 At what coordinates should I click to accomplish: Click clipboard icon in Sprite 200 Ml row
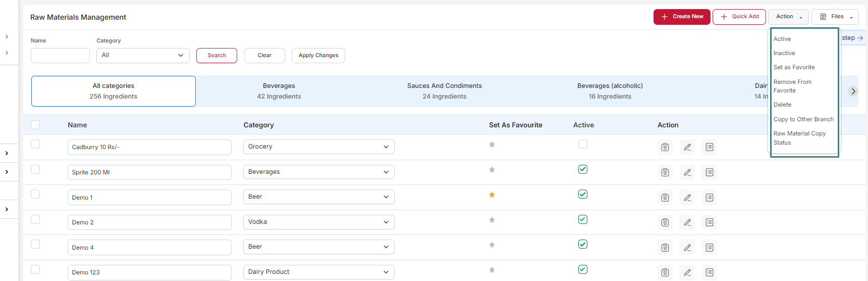665,172
